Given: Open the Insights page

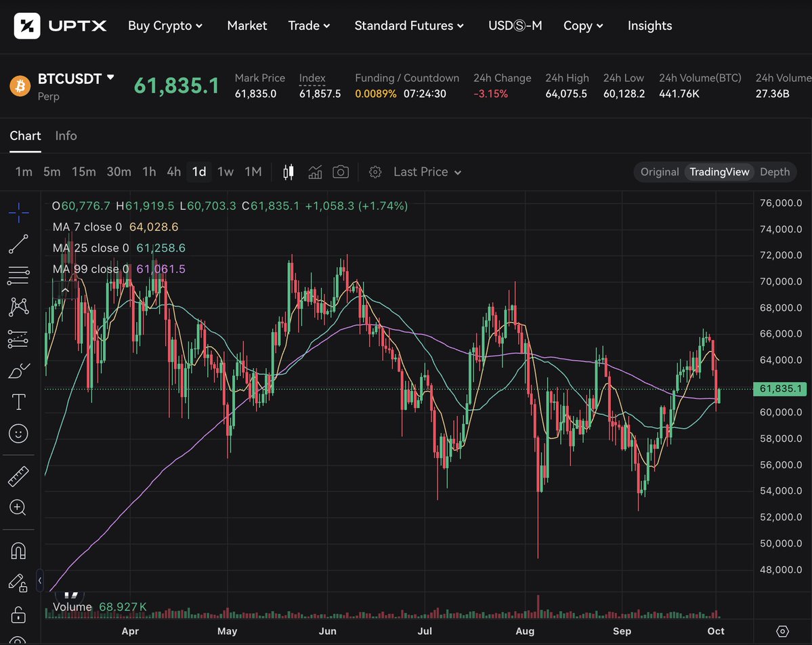Looking at the screenshot, I should click(649, 26).
